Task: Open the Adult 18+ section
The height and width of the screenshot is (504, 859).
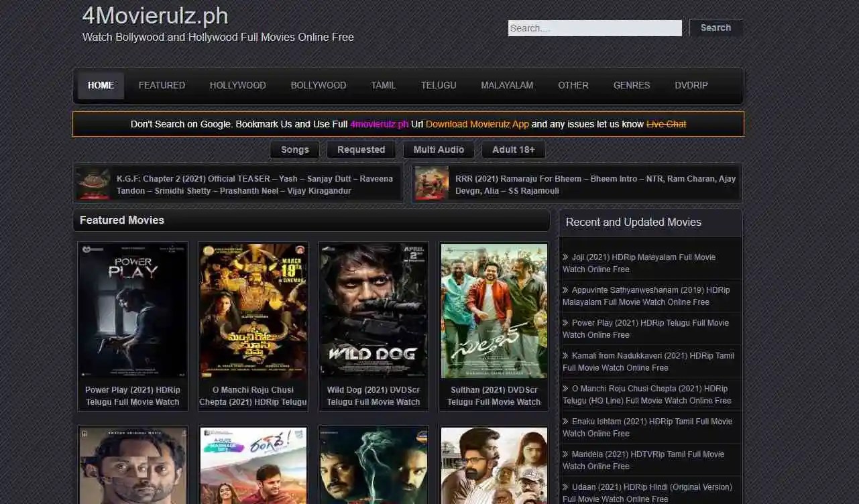Action: (513, 149)
